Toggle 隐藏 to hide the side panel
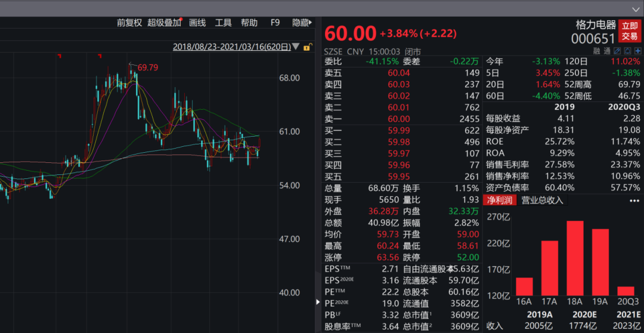 [x=301, y=23]
